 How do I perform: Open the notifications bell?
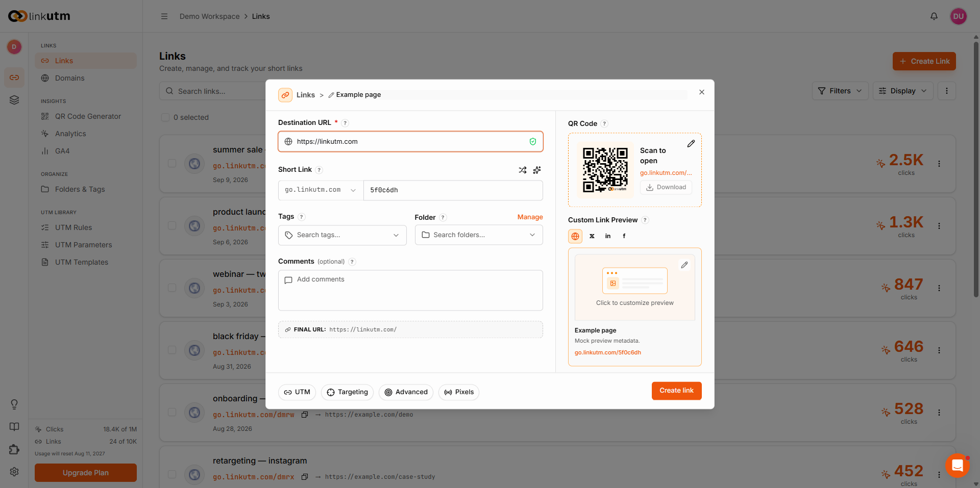(934, 16)
